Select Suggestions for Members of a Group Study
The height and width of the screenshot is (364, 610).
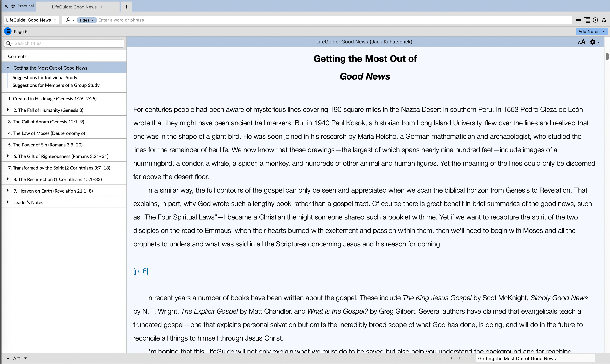point(56,85)
